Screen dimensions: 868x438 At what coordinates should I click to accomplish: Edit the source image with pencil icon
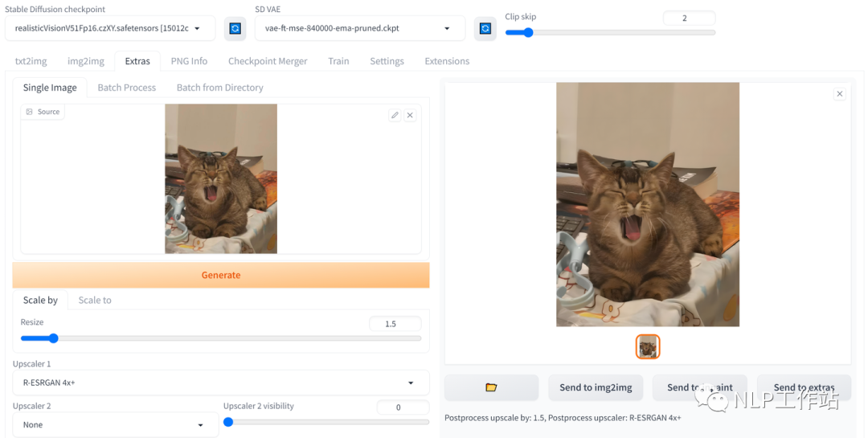click(x=395, y=115)
